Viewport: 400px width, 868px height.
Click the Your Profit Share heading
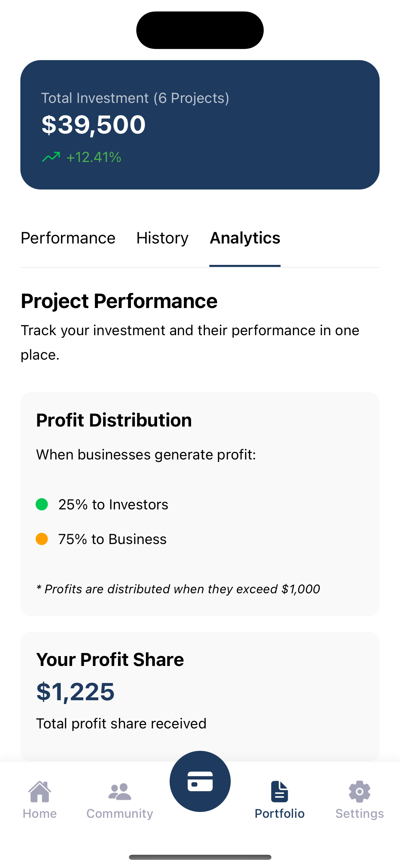pos(110,659)
